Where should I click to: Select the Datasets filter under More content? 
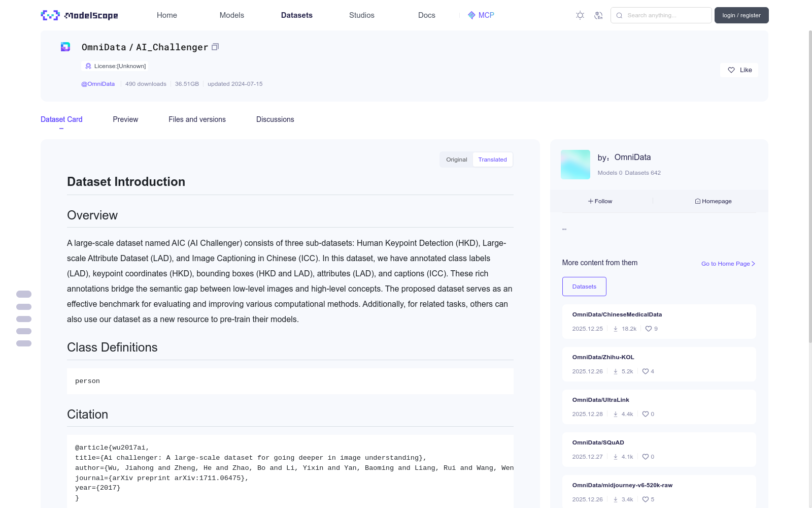point(584,287)
